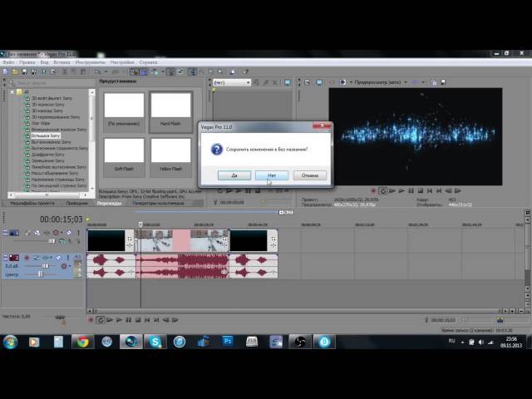Open the Справка menu

click(148, 62)
